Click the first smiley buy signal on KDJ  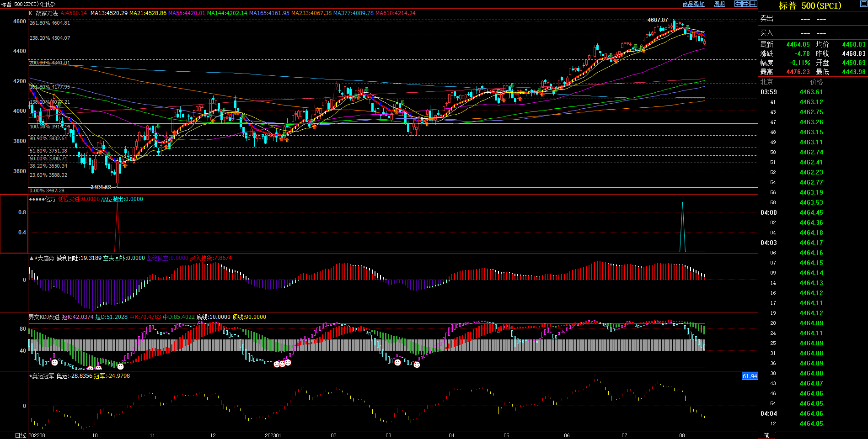click(54, 362)
